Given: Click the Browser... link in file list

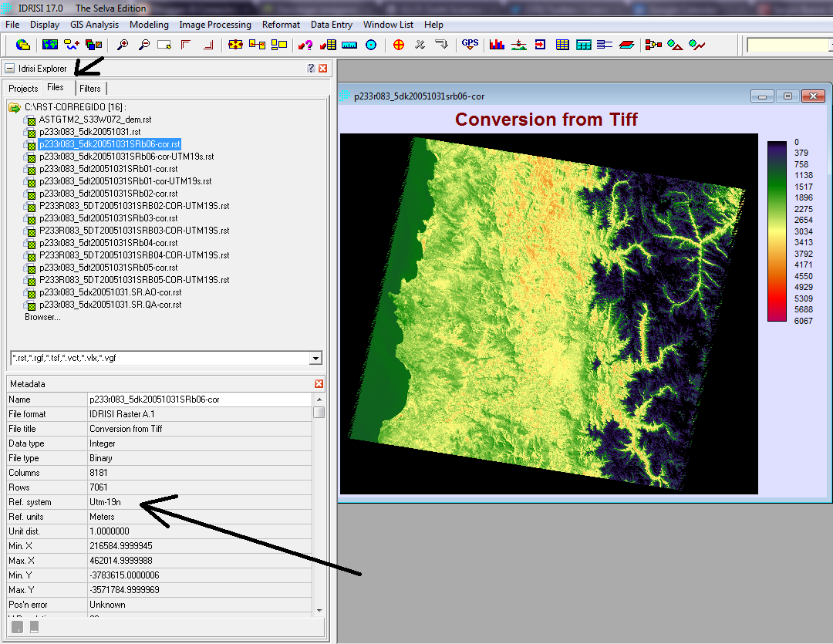Looking at the screenshot, I should pos(42,317).
